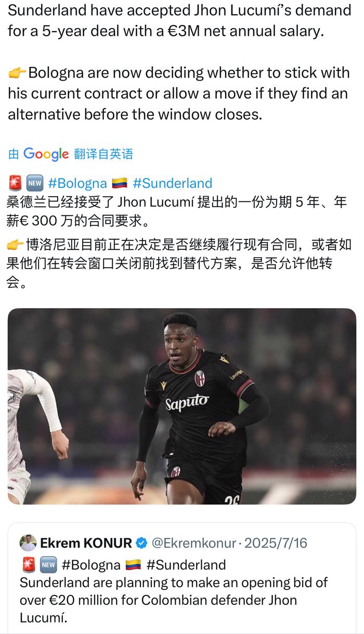
Task: Open #Sunderland hashtag in quoted tweet
Action: coord(186,565)
